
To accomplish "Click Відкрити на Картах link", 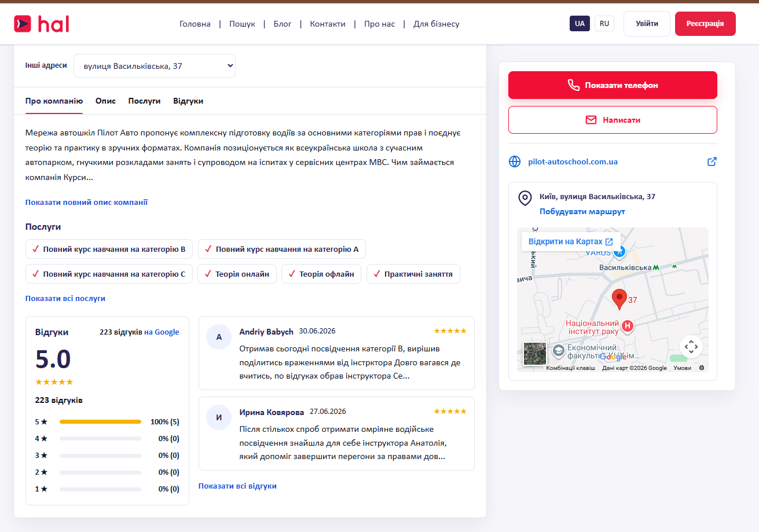I will (571, 241).
